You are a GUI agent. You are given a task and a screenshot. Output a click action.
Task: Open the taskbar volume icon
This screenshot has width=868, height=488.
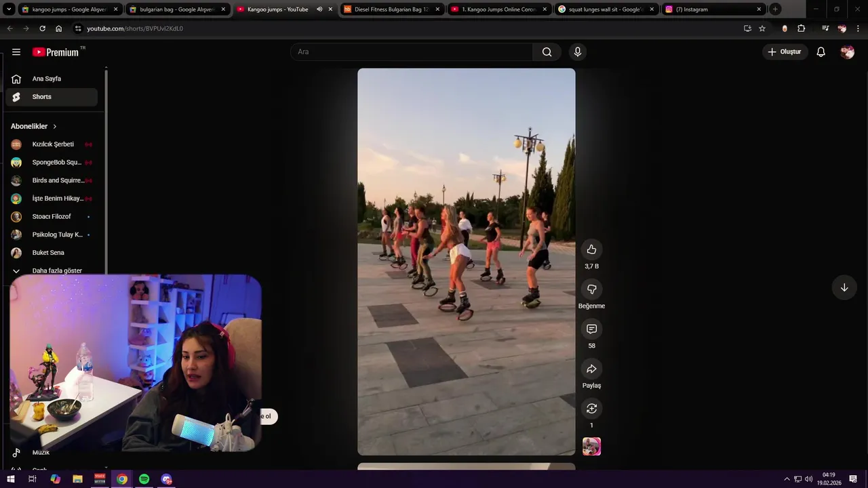click(x=808, y=479)
